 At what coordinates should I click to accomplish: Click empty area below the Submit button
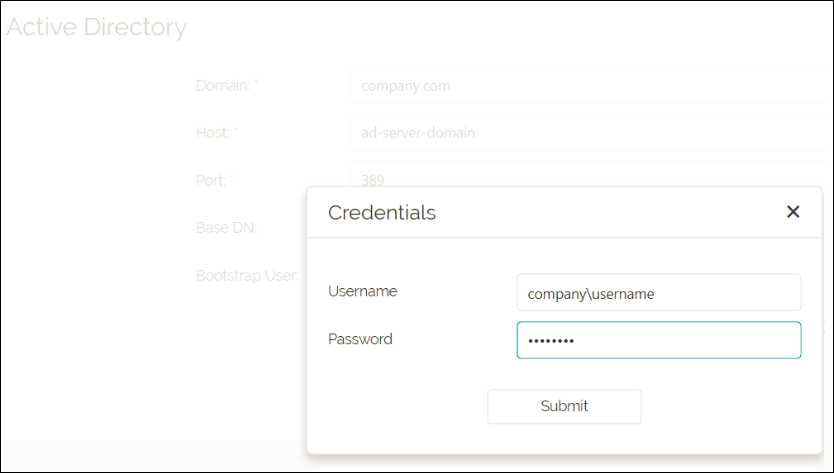564,438
